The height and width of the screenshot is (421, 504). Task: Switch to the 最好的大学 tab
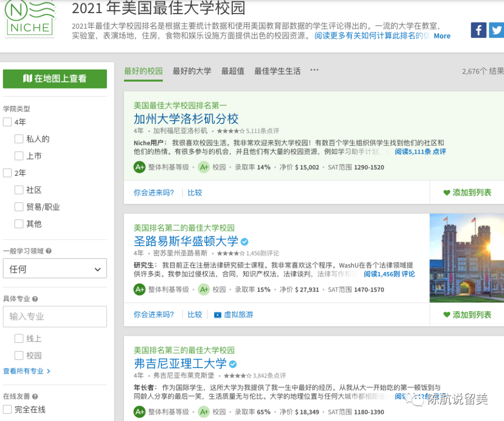click(x=192, y=71)
